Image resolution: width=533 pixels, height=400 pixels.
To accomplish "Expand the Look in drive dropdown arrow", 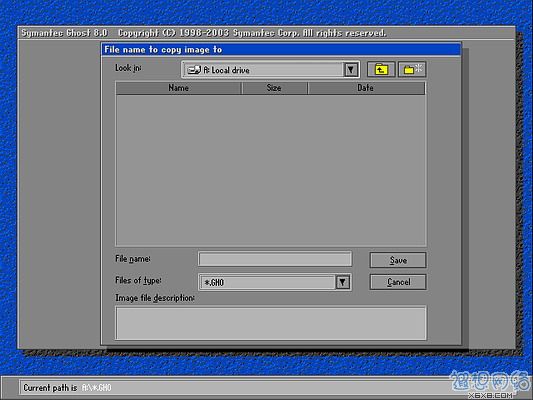I will pos(350,70).
